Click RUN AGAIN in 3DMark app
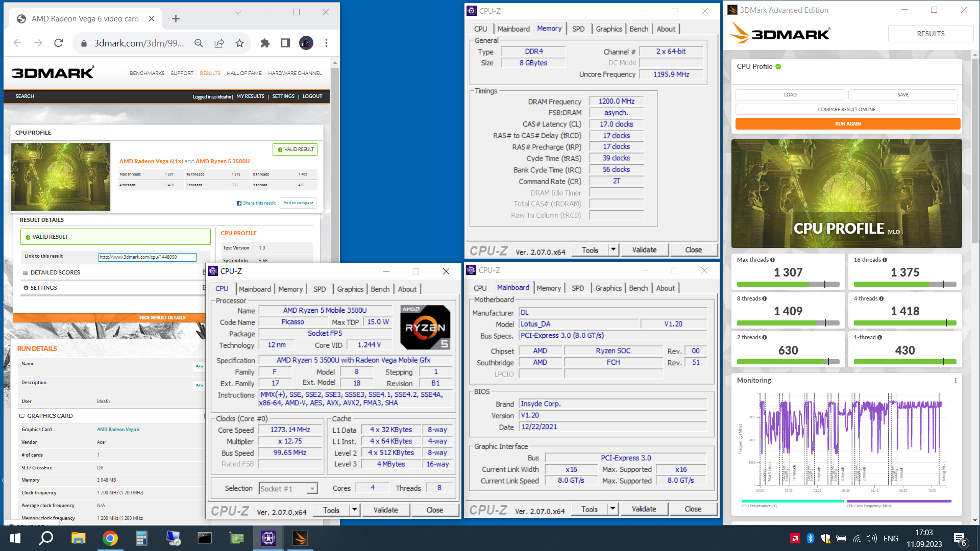 [x=848, y=124]
